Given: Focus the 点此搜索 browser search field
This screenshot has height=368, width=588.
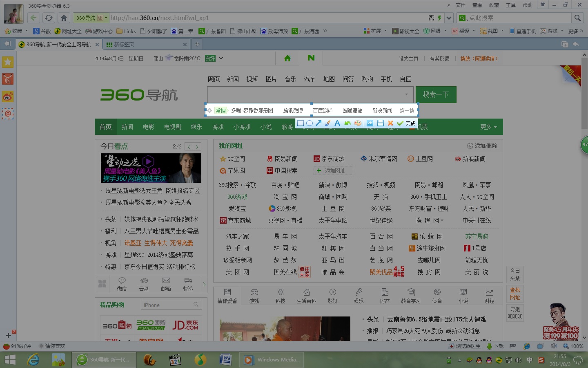Looking at the screenshot, I should coord(519,18).
